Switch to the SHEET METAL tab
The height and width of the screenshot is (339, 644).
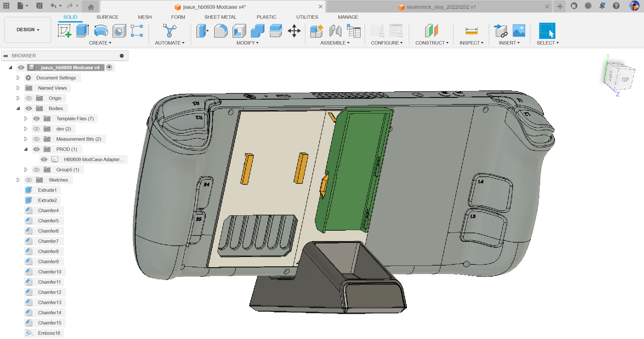[221, 17]
